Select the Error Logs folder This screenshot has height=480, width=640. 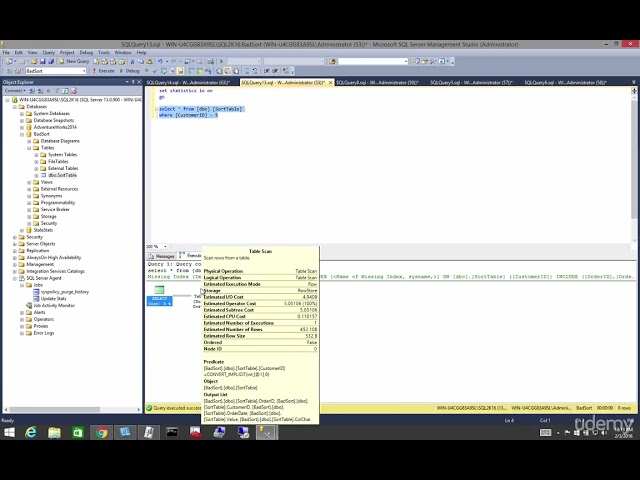(x=44, y=333)
